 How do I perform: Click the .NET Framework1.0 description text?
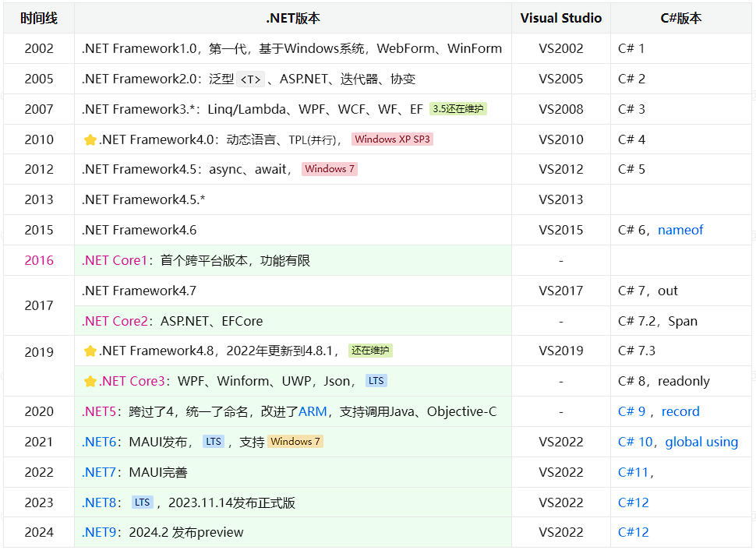291,48
